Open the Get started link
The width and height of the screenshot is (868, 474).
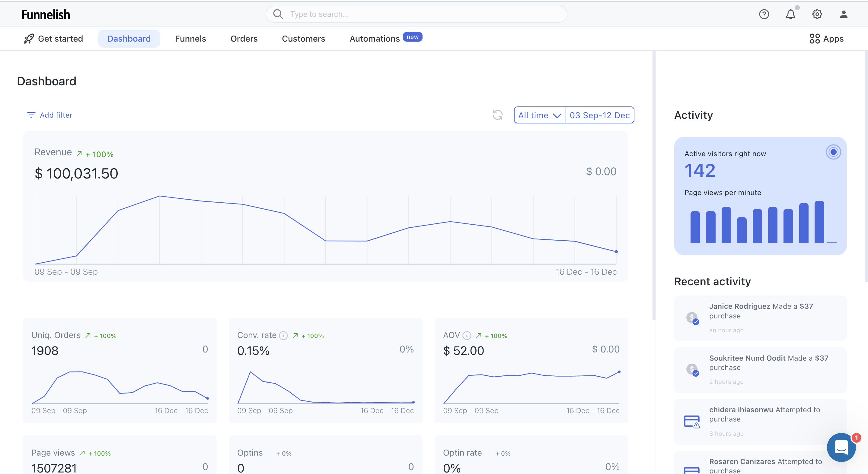53,39
